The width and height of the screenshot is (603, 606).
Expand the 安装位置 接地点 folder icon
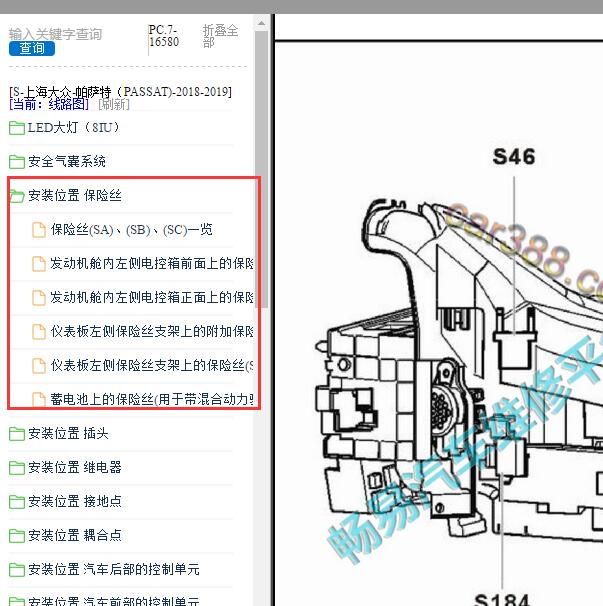17,502
